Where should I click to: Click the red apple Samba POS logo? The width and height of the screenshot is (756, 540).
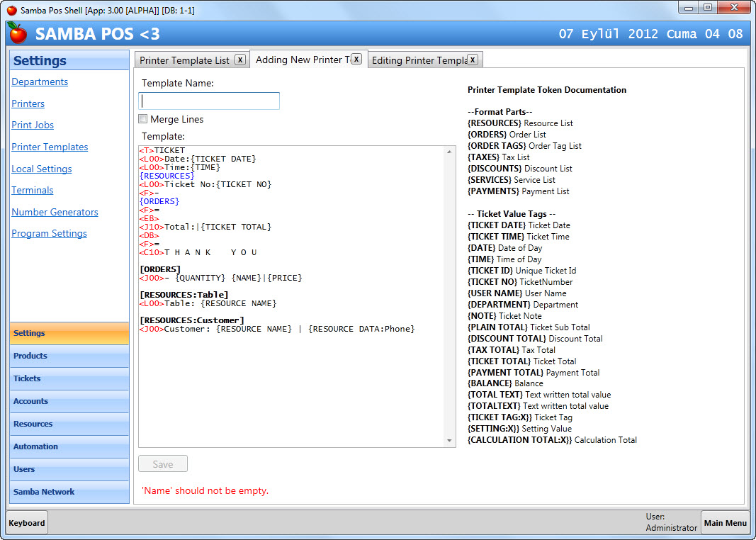point(18,33)
